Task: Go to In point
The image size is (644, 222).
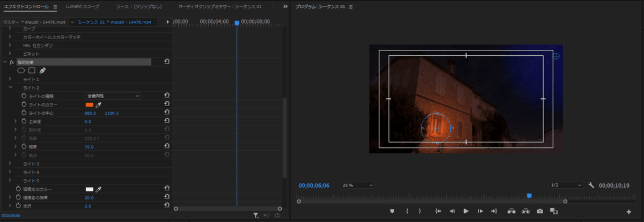Action: tap(438, 211)
